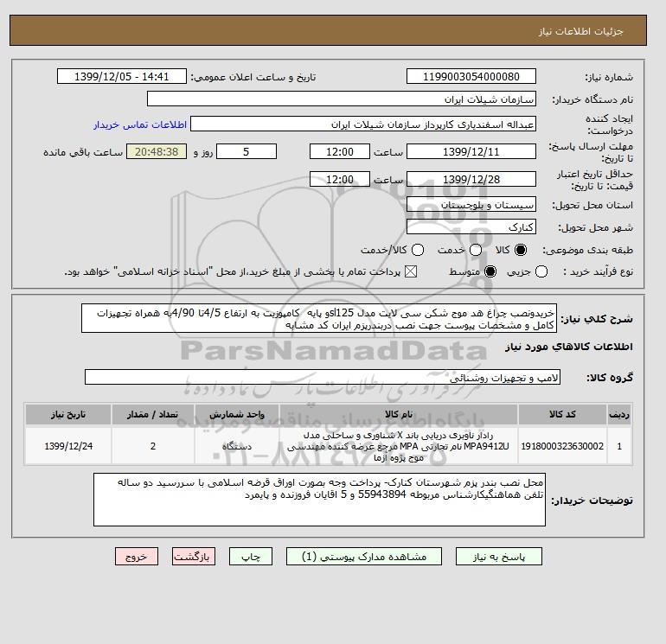
Task: Click the نام کالا column header
Action: pyautogui.click(x=399, y=414)
